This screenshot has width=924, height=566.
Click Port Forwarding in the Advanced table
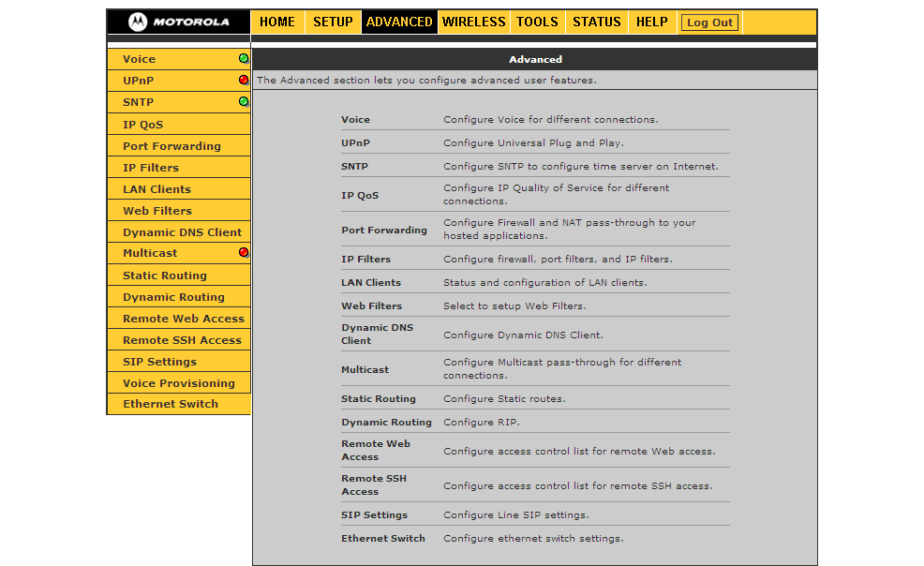coord(384,231)
